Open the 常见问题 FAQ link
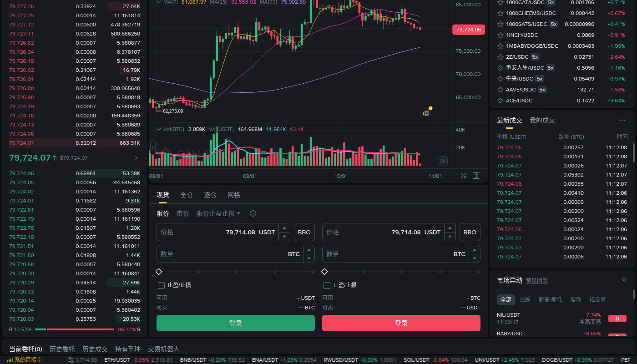The width and height of the screenshot is (637, 364). (x=537, y=280)
